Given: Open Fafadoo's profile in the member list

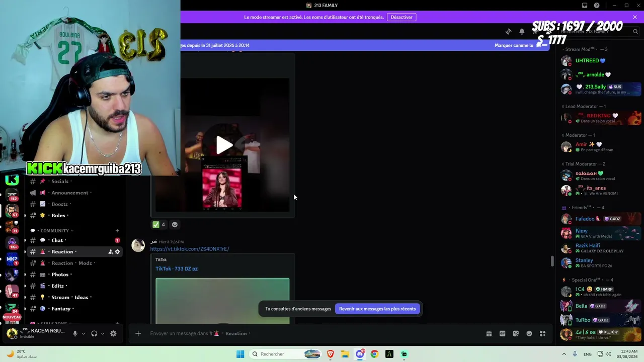Looking at the screenshot, I should pyautogui.click(x=601, y=219).
